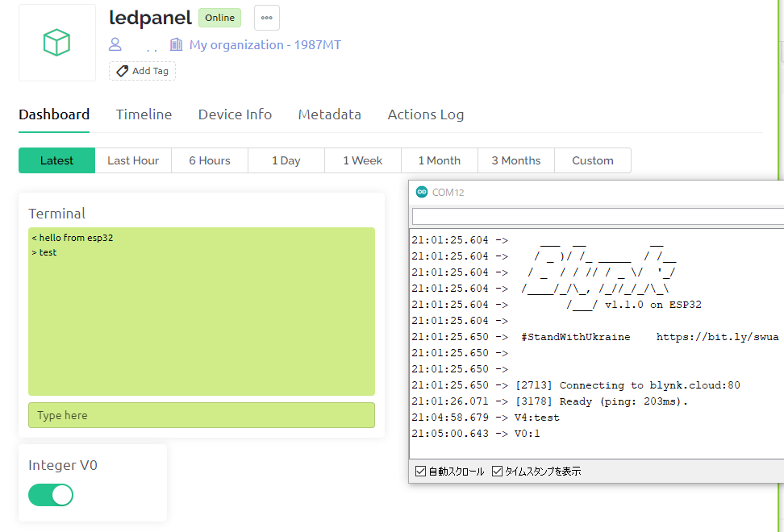
Task: Switch to the Timeline tab
Action: point(144,114)
